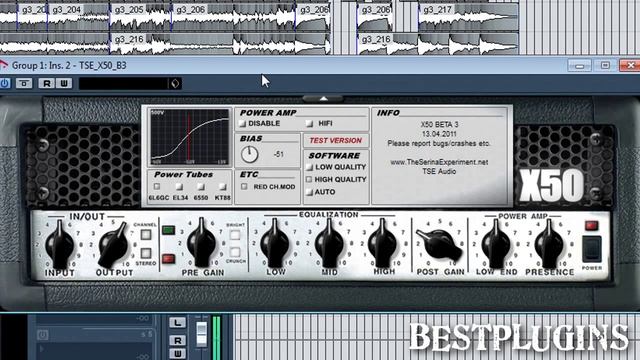Click the TEST VERSION label
640x360 pixels.
click(336, 140)
